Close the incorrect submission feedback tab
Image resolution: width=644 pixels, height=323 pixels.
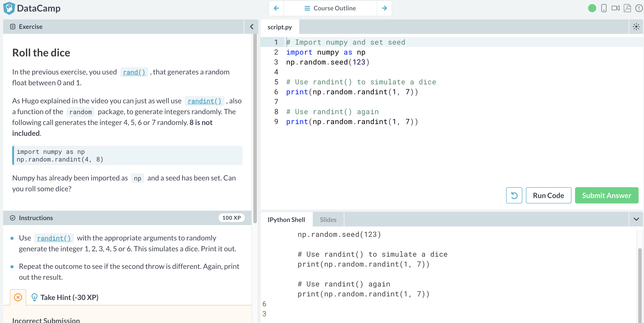pos(18,297)
